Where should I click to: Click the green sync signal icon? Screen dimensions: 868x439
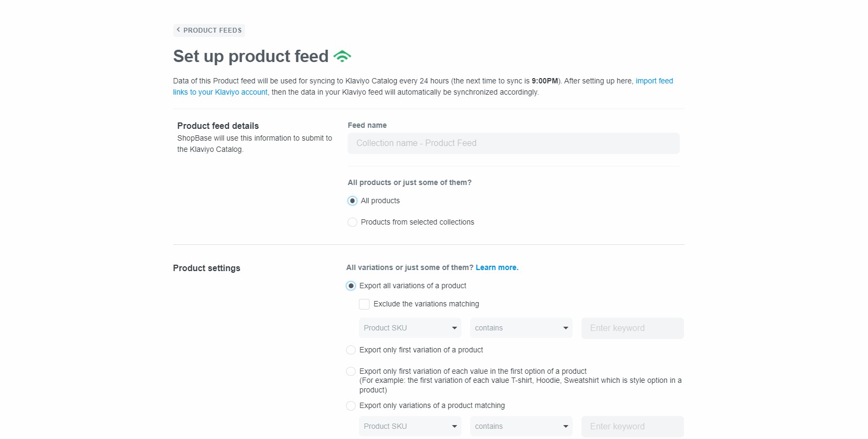342,56
